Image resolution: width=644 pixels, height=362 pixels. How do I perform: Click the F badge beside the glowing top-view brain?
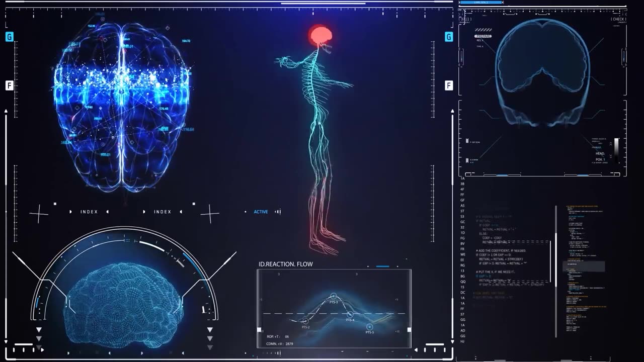(x=9, y=85)
